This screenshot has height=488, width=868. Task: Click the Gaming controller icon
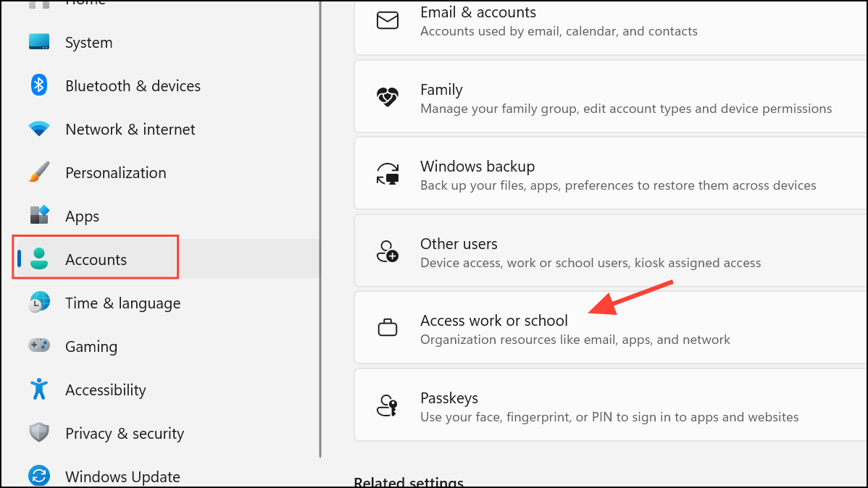(38, 345)
